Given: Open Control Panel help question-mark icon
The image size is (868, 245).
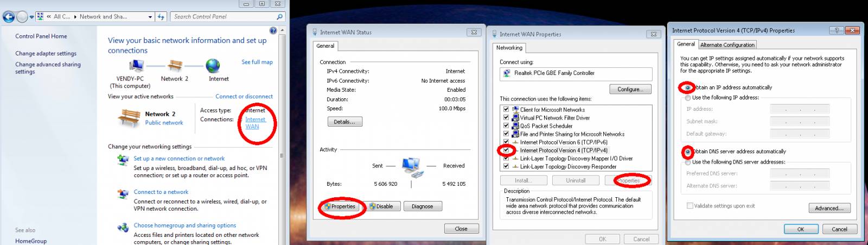Looking at the screenshot, I should click(273, 30).
